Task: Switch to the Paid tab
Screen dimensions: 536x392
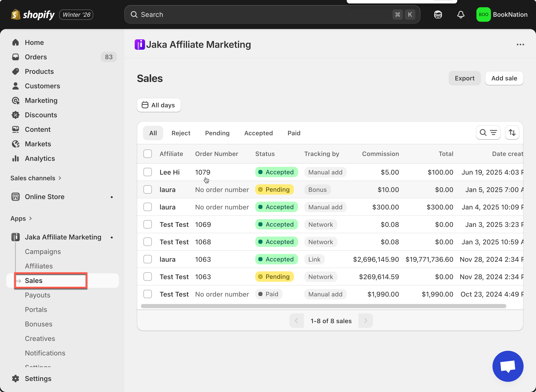Action: 294,133
